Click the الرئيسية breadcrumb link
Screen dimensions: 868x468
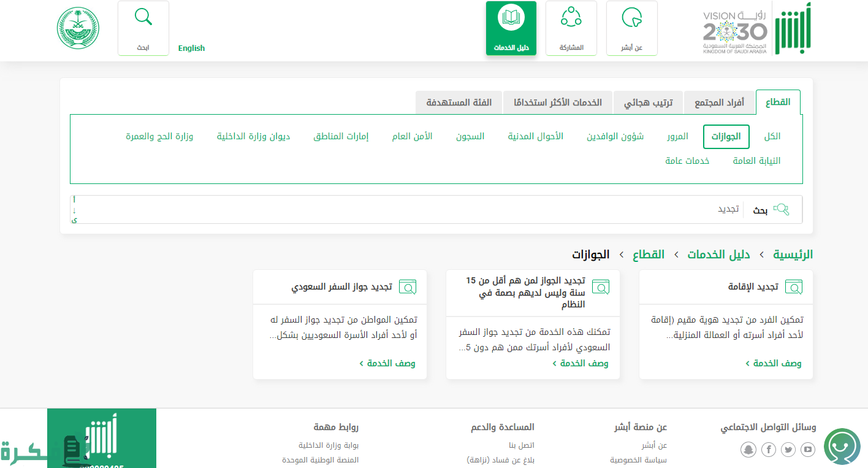793,254
